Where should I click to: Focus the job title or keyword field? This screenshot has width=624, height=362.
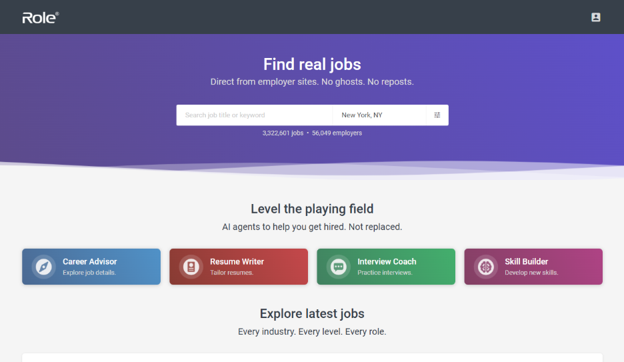[254, 115]
